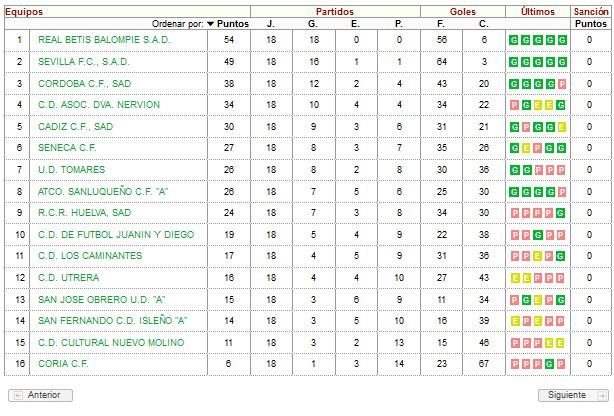Click the Siguiente next button
Screen dimensions: 614x416
point(573,395)
